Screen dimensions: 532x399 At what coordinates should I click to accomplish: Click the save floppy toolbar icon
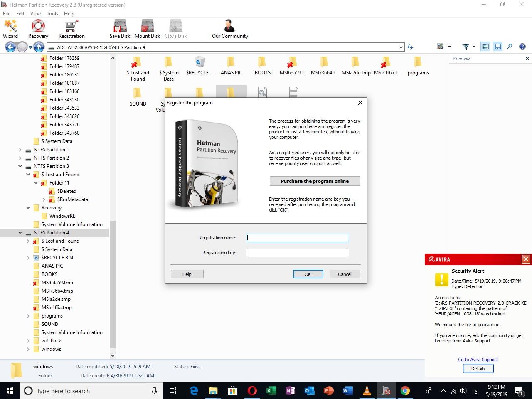tap(498, 47)
